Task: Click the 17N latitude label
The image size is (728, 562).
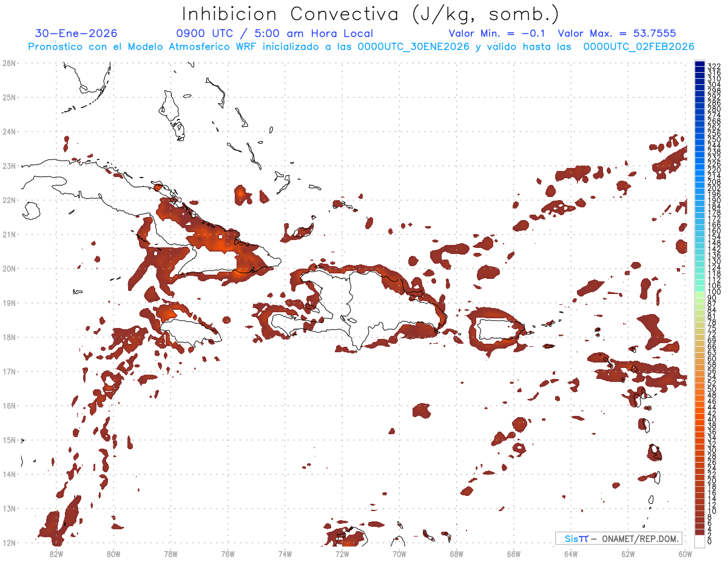Action: click(9, 371)
